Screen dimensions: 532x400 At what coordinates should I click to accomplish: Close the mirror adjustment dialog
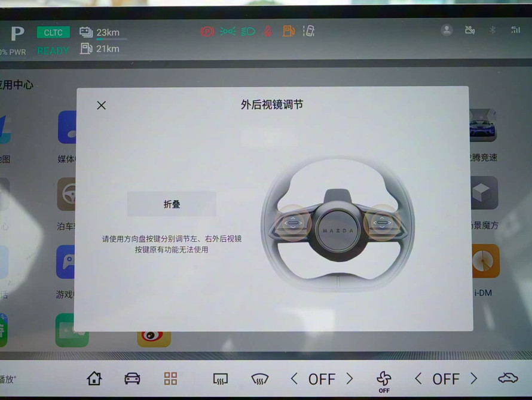point(101,105)
